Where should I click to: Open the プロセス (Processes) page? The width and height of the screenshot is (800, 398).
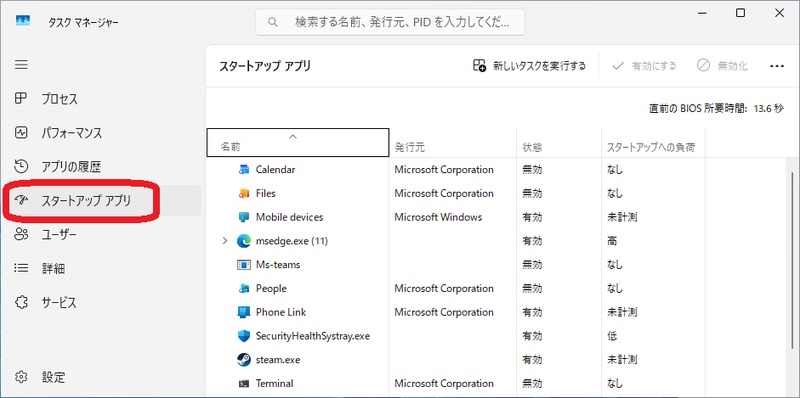point(102,99)
